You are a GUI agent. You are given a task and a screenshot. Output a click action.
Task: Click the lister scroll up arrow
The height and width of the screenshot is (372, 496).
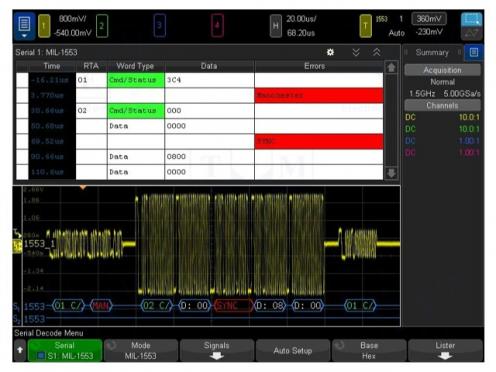pos(391,68)
